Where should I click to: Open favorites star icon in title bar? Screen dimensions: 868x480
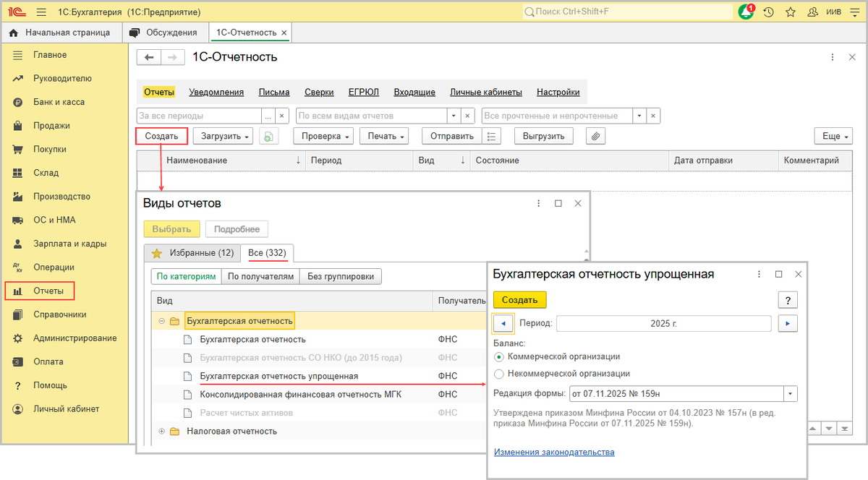(791, 12)
